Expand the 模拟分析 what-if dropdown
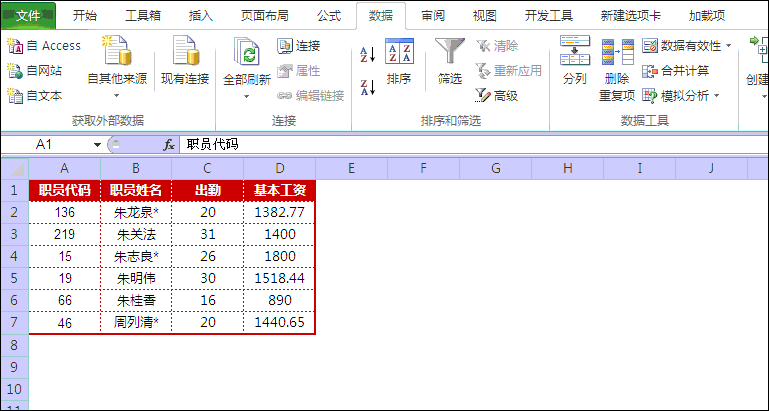Viewport: 769px width, 411px height. pos(717,96)
